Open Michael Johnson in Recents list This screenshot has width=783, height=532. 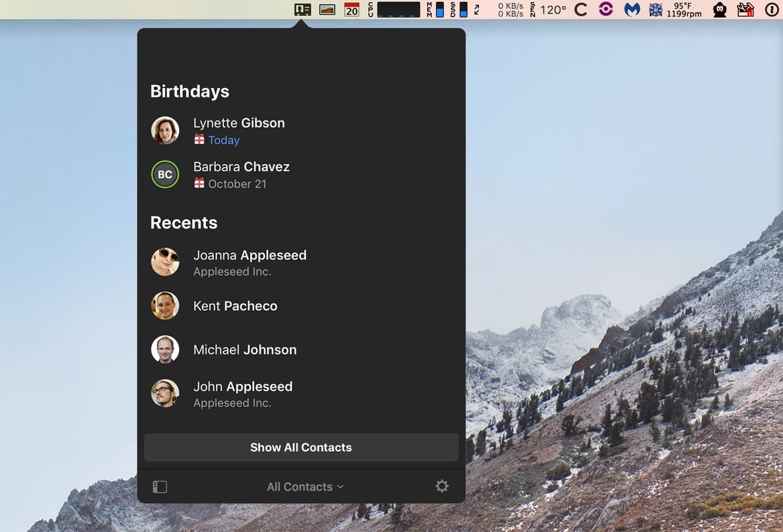[x=245, y=350]
